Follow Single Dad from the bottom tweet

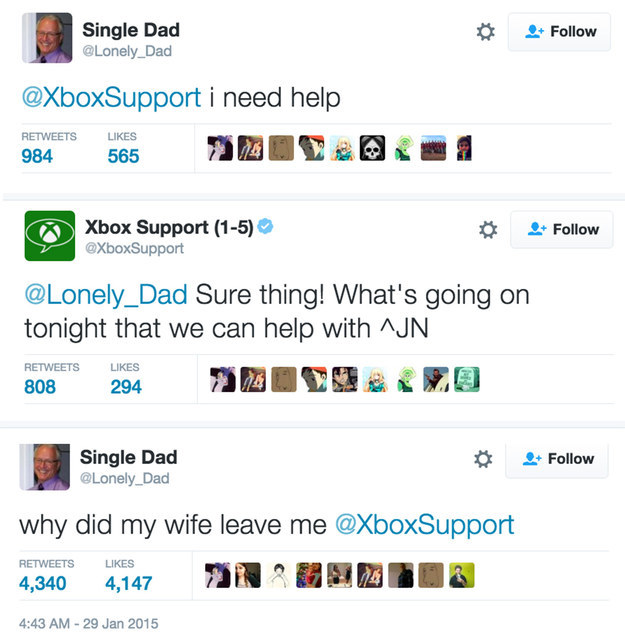[x=557, y=459]
